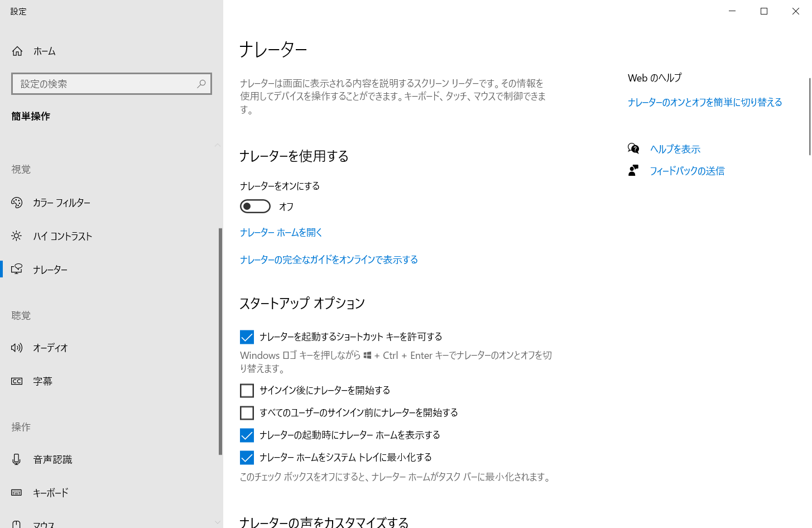Check すべてのユーザーのサインイン前にナレーターを開始する

[x=247, y=413]
